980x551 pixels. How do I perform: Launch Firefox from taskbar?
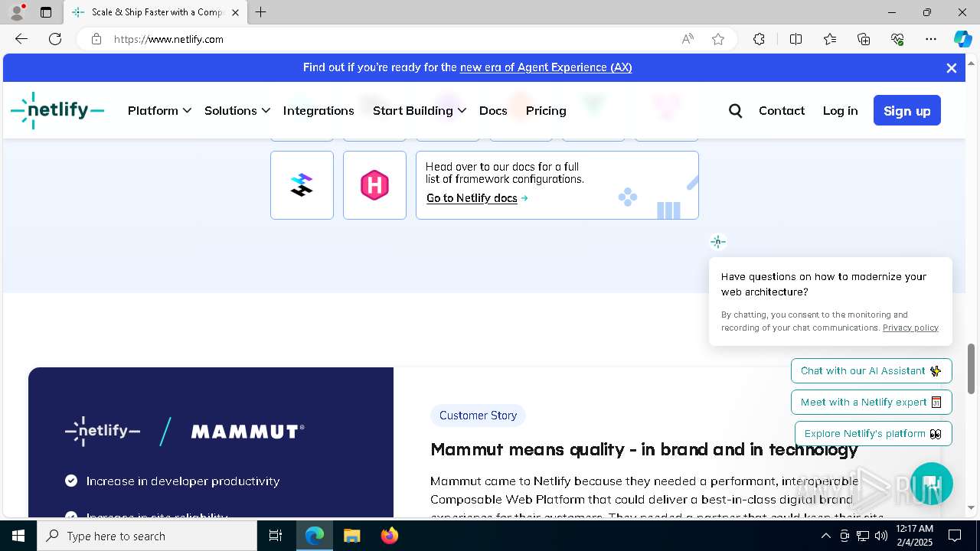click(389, 536)
